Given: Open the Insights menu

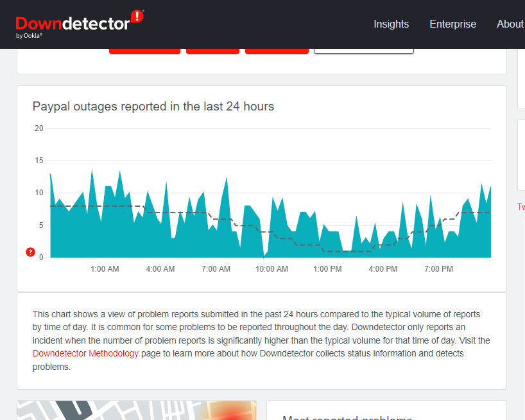Looking at the screenshot, I should (x=391, y=24).
